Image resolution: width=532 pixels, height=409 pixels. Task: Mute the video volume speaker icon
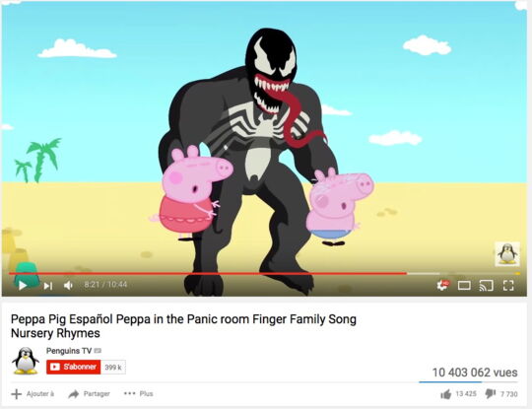68,286
